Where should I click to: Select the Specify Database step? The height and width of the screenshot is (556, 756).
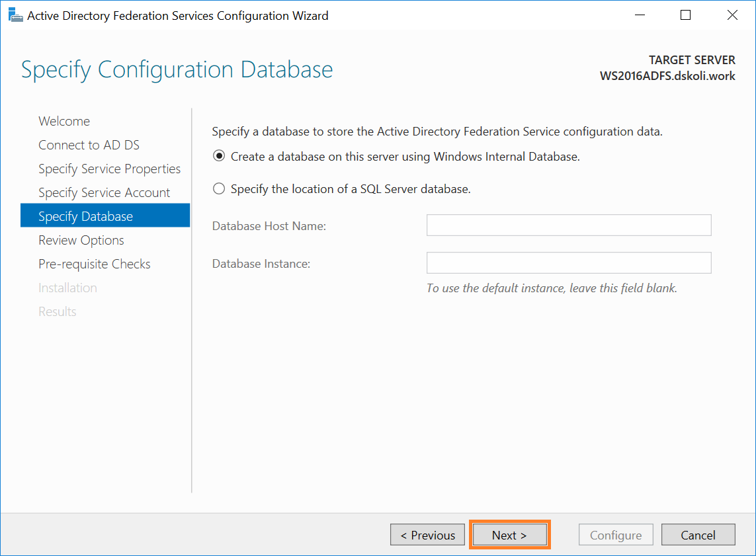pyautogui.click(x=105, y=216)
